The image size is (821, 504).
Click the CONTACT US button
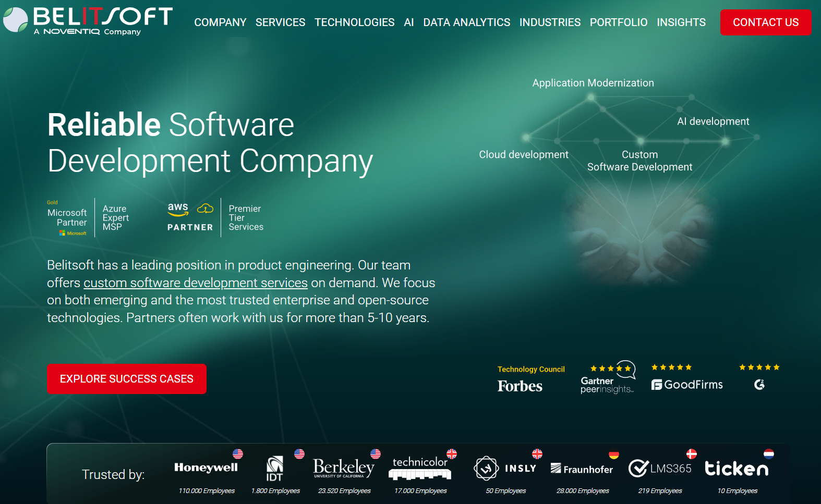pyautogui.click(x=766, y=22)
